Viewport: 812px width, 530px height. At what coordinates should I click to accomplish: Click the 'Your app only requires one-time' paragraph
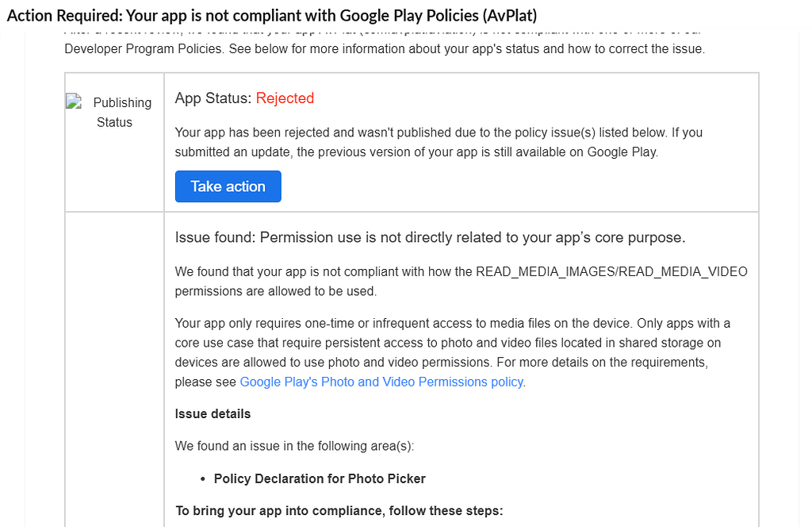(x=453, y=352)
